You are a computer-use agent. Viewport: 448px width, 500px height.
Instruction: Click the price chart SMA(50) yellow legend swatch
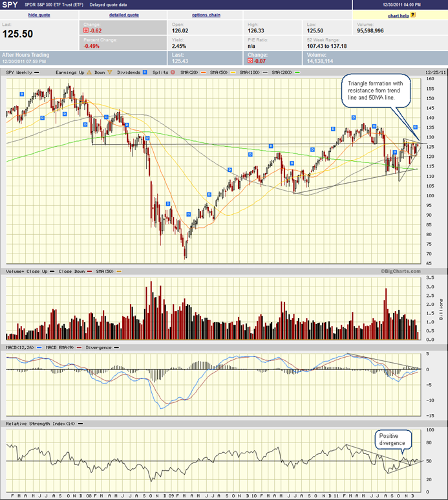233,72
